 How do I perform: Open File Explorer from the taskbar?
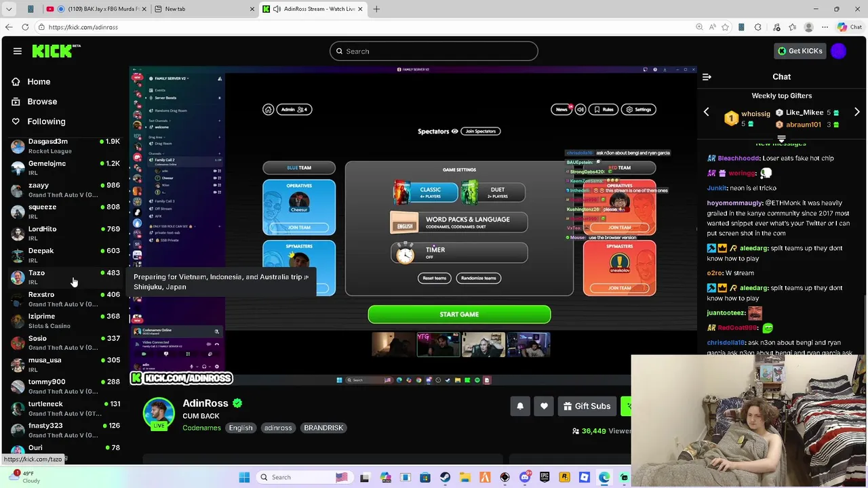tap(465, 477)
